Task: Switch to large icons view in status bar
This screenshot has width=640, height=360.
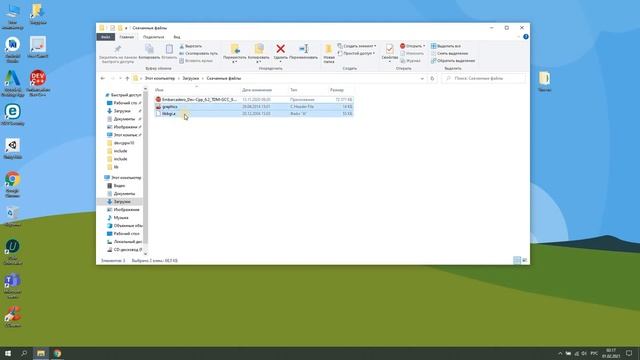Action: pos(524,260)
